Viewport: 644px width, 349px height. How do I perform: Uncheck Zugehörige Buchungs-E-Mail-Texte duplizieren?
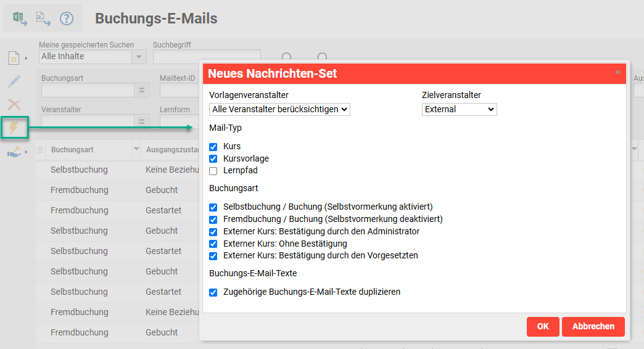pyautogui.click(x=213, y=292)
